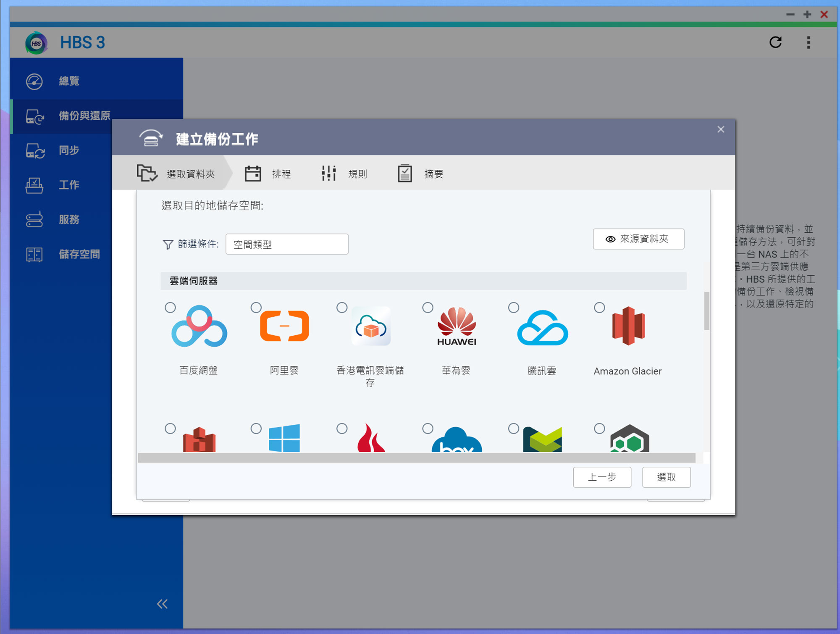The height and width of the screenshot is (634, 840).
Task: Click the 百度網盤 logo
Action: coord(199,326)
